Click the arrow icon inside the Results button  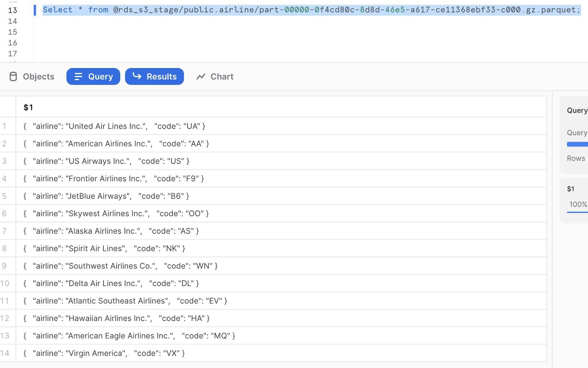pyautogui.click(x=137, y=77)
